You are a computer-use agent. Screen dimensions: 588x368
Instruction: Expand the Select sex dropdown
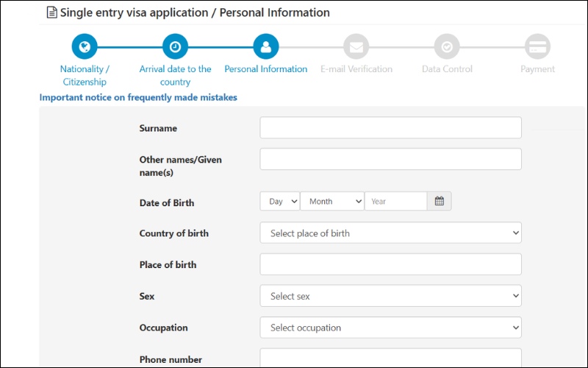pyautogui.click(x=390, y=296)
